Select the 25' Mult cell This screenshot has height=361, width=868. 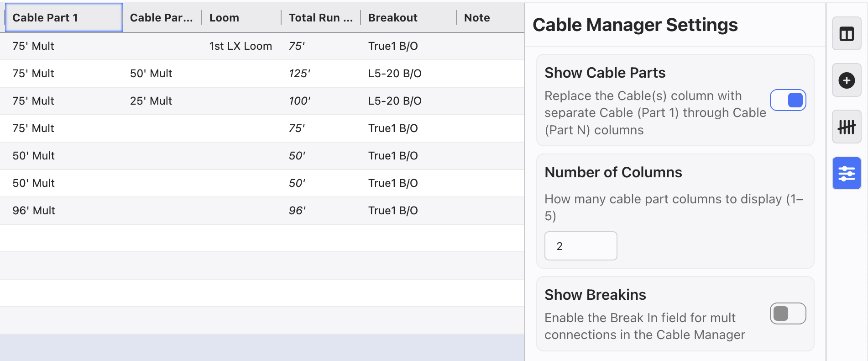pyautogui.click(x=151, y=101)
